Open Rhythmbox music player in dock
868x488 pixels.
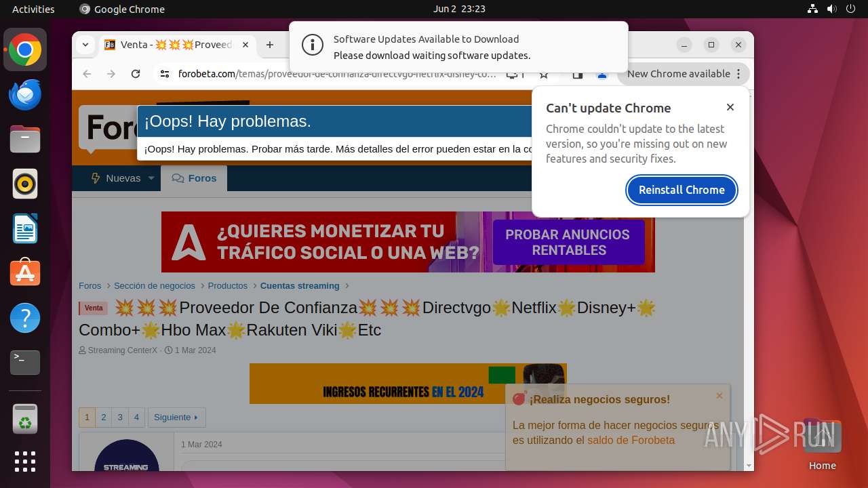(25, 184)
